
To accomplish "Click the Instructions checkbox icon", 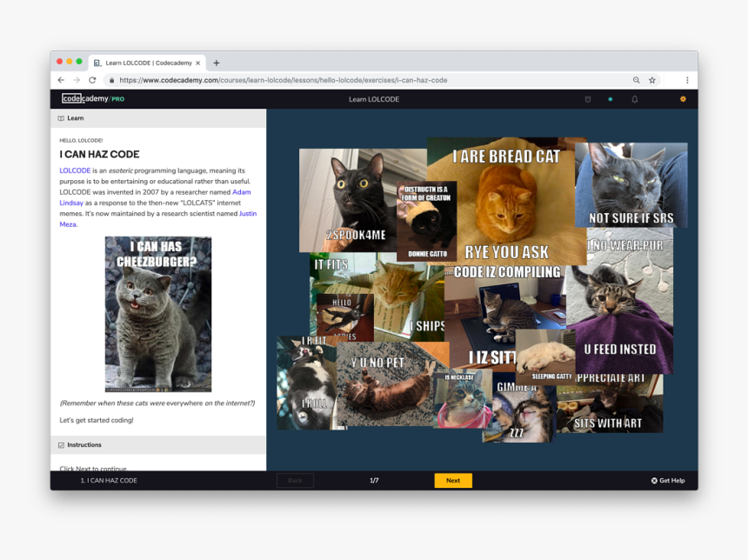I will pos(61,445).
